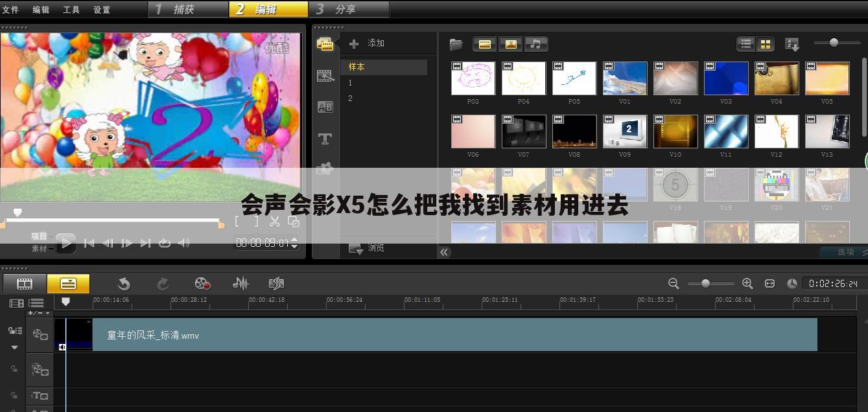Toggle audio files filter in library
The width and height of the screenshot is (868, 412).
tap(535, 44)
